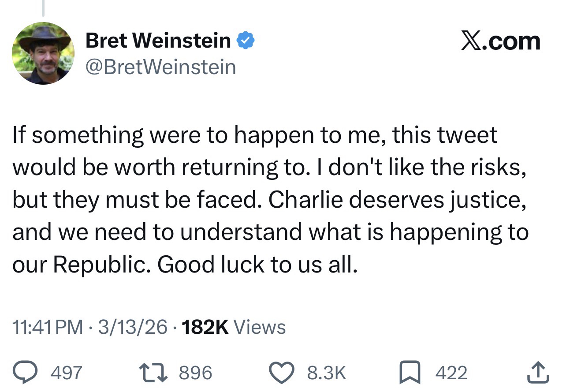Click the "Good luck to us all" sentence
The width and height of the screenshot is (566, 392).
[x=256, y=264]
